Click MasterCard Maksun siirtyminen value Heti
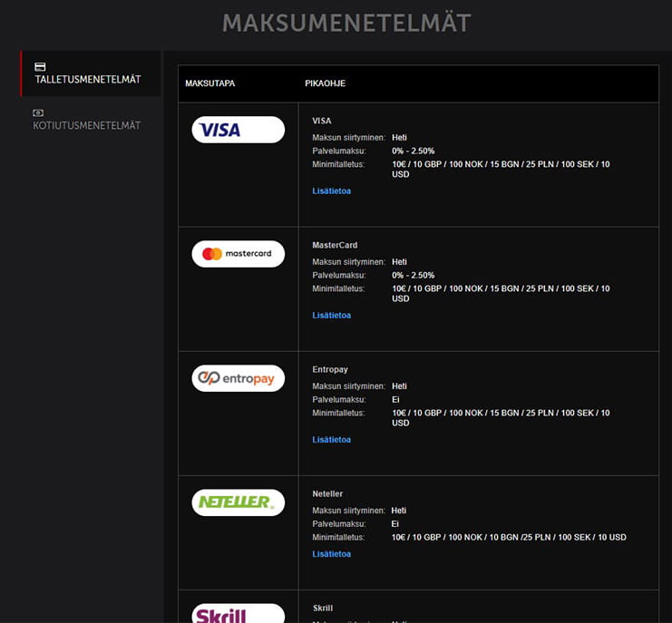 pyautogui.click(x=399, y=262)
